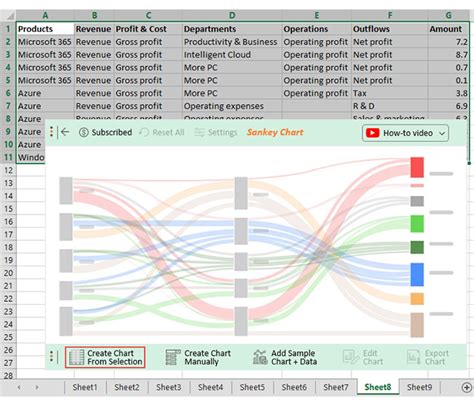Select column D header

(x=232, y=15)
